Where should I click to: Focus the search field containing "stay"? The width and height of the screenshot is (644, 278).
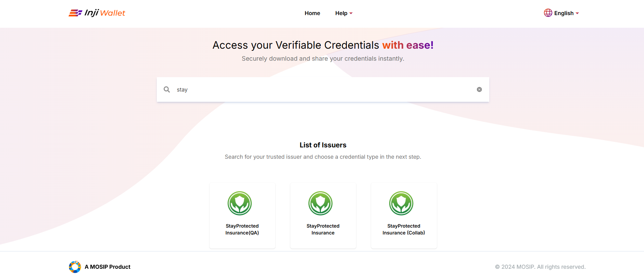(322, 89)
